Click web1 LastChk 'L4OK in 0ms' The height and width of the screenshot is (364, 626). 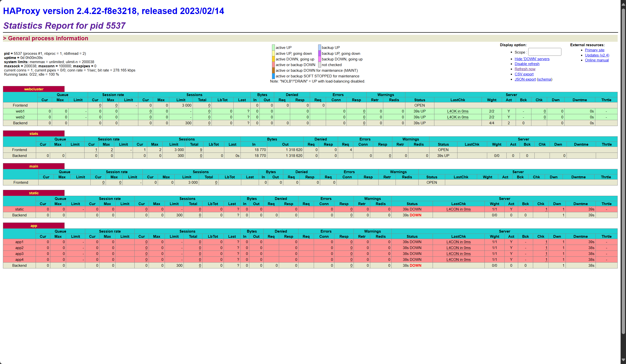pos(457,111)
